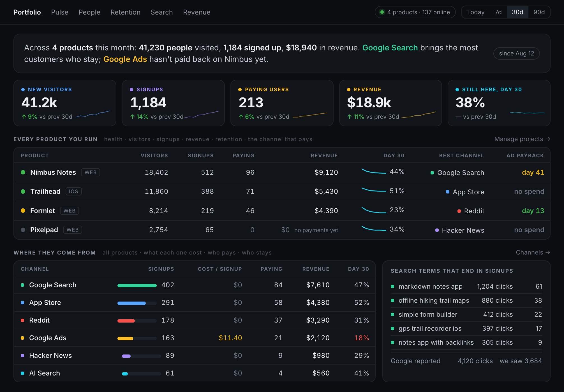This screenshot has height=392, width=564.
Task: Open the Revenue tab
Action: (x=197, y=12)
